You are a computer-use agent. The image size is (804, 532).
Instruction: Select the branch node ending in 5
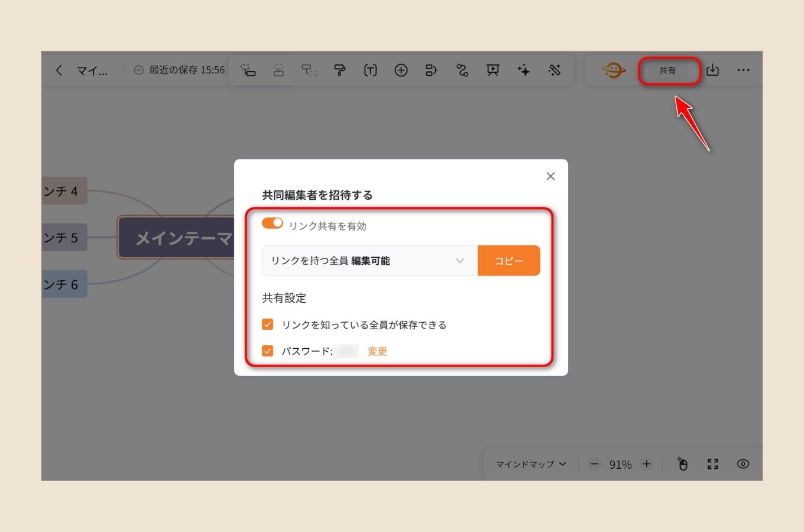click(x=64, y=238)
